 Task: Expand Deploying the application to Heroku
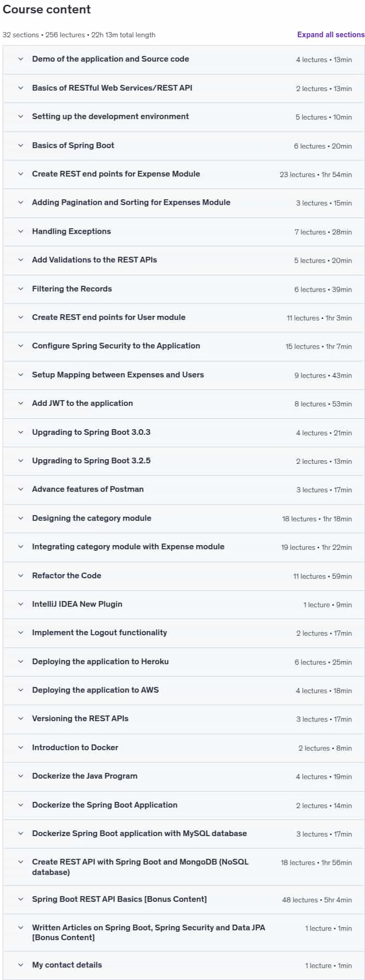(184, 662)
